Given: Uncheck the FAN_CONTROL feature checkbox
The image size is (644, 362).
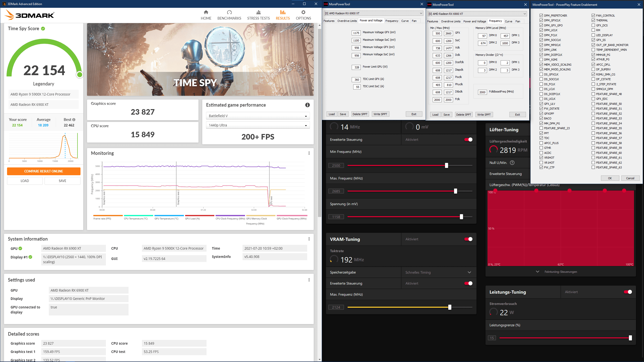Looking at the screenshot, I should (x=593, y=16).
